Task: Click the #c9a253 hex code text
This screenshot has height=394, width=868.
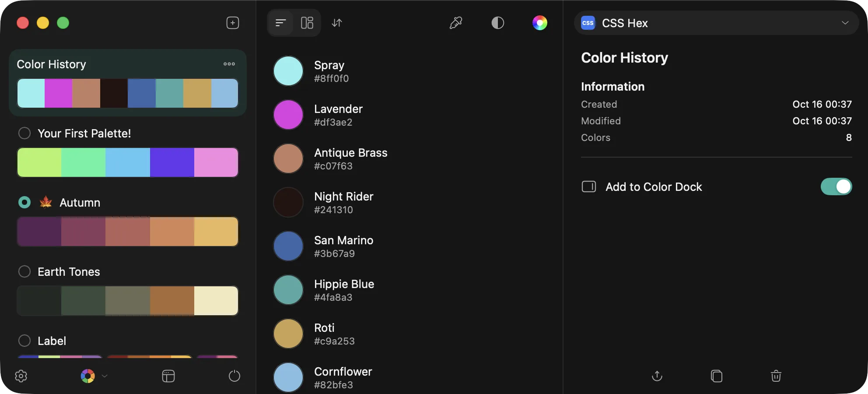Action: point(334,341)
